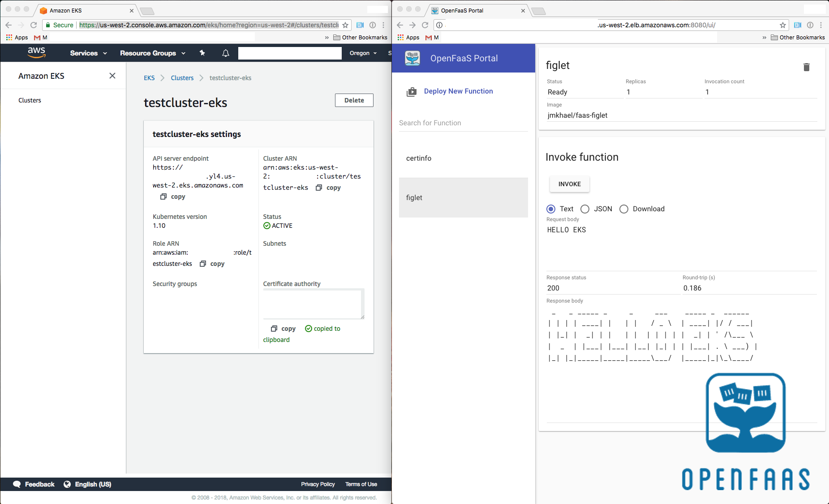
Task: Select the JSON response radio button
Action: pyautogui.click(x=585, y=209)
